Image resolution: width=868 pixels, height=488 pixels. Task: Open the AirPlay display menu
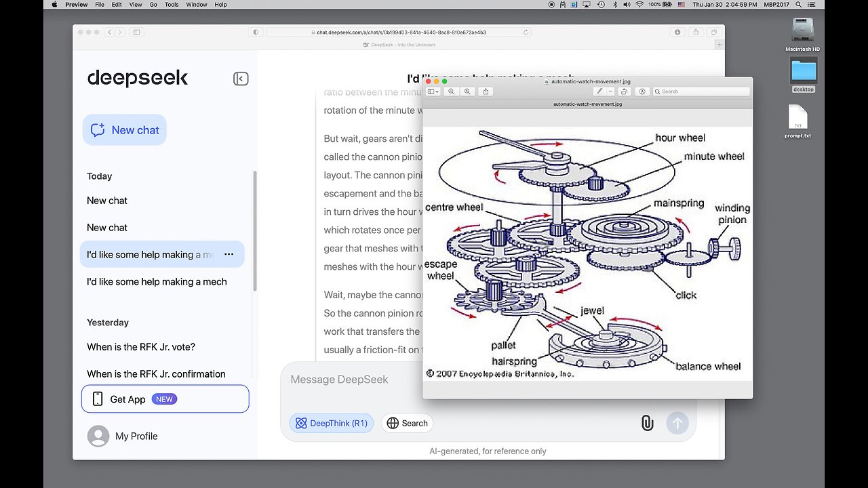pos(587,5)
